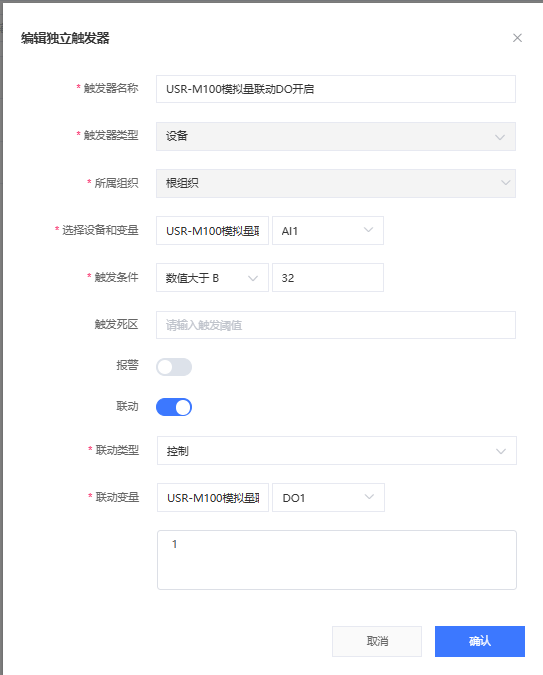
Task: Click chevron icon in 所属组织 field
Action: click(506, 183)
